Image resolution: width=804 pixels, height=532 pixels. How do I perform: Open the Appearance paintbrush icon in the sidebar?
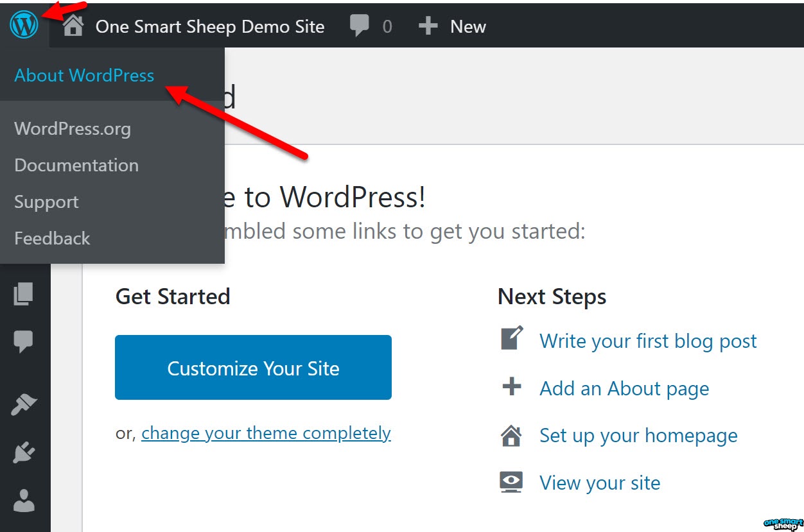[x=24, y=406]
